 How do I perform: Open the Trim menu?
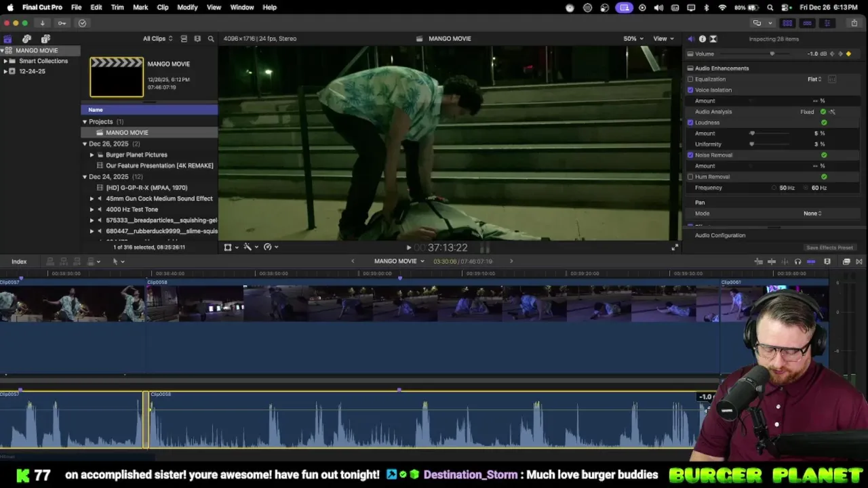pos(117,7)
